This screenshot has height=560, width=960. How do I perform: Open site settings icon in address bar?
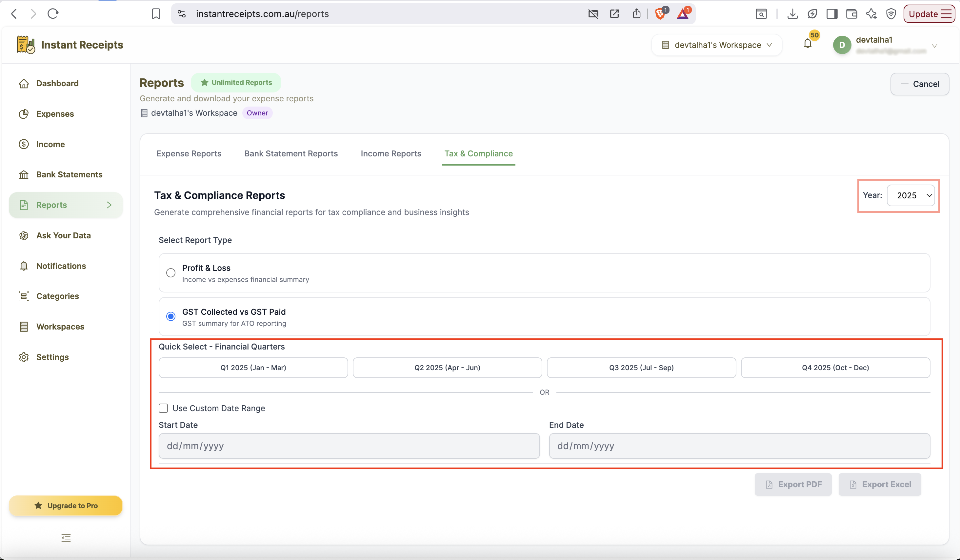point(182,14)
